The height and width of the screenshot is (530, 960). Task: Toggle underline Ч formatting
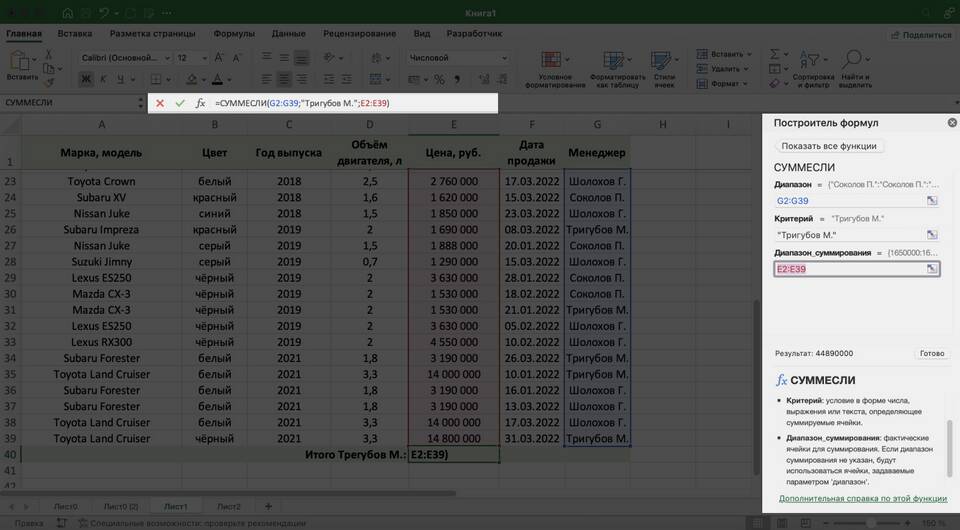tap(122, 79)
